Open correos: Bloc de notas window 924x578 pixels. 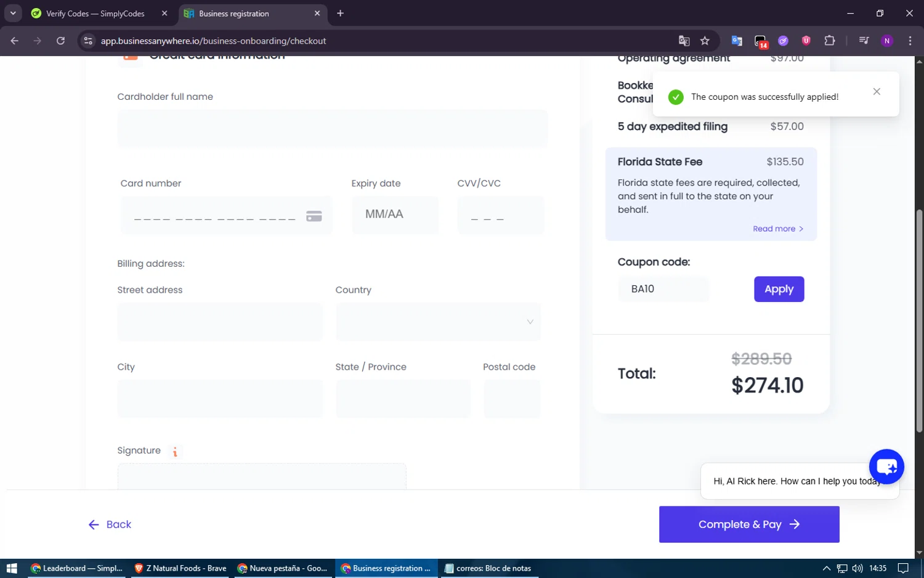click(488, 568)
